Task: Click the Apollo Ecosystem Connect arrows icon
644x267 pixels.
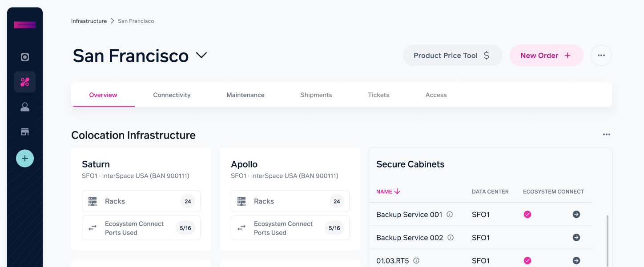Action: [x=241, y=228]
